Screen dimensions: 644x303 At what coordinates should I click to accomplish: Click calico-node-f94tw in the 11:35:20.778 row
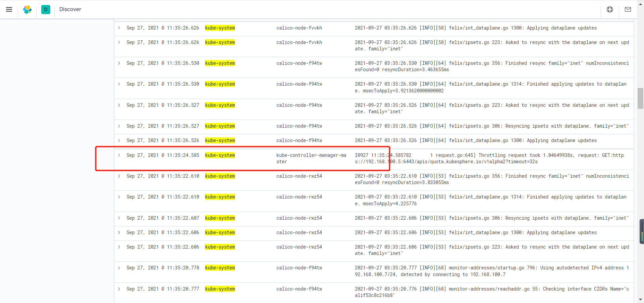click(299, 268)
